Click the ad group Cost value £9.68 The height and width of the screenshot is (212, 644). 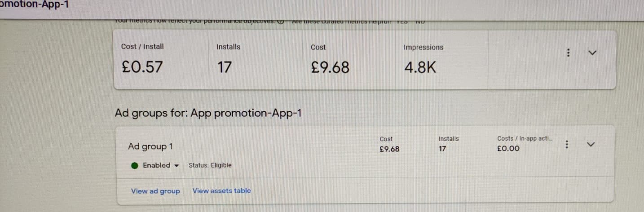[389, 149]
